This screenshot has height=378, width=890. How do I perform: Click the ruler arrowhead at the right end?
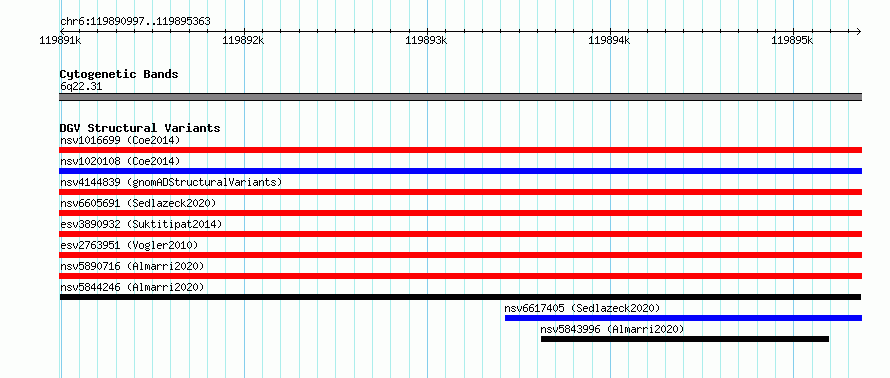coord(858,31)
